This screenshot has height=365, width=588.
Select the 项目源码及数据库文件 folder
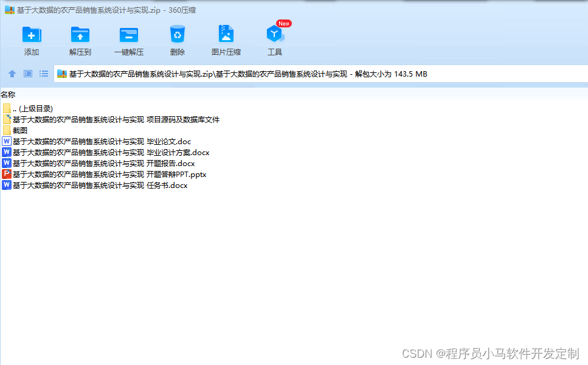click(x=111, y=120)
